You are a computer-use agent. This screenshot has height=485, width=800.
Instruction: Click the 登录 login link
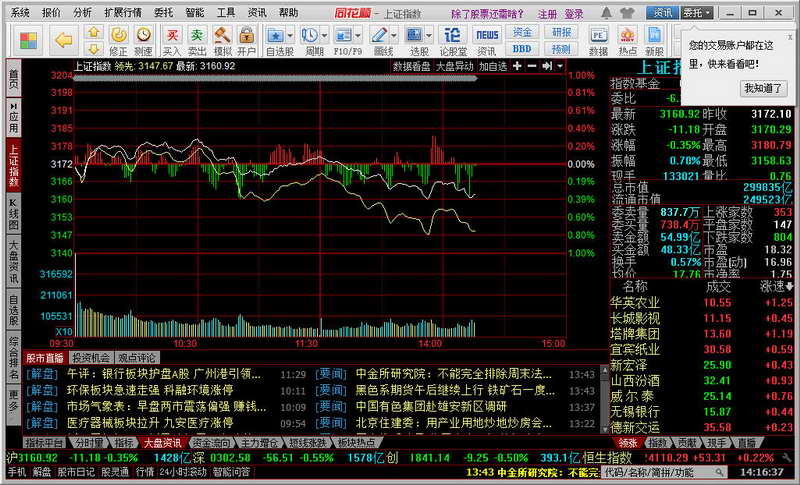coord(573,14)
